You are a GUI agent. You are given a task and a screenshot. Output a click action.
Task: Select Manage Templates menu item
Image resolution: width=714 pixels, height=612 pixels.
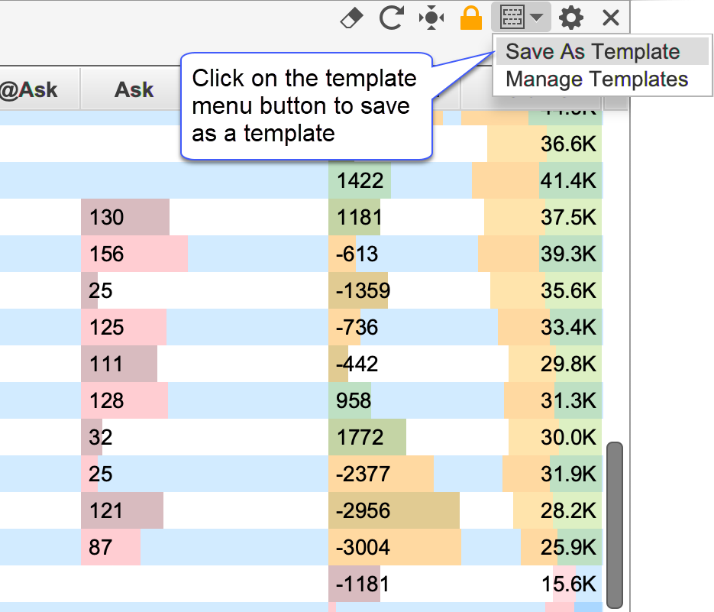(x=597, y=79)
